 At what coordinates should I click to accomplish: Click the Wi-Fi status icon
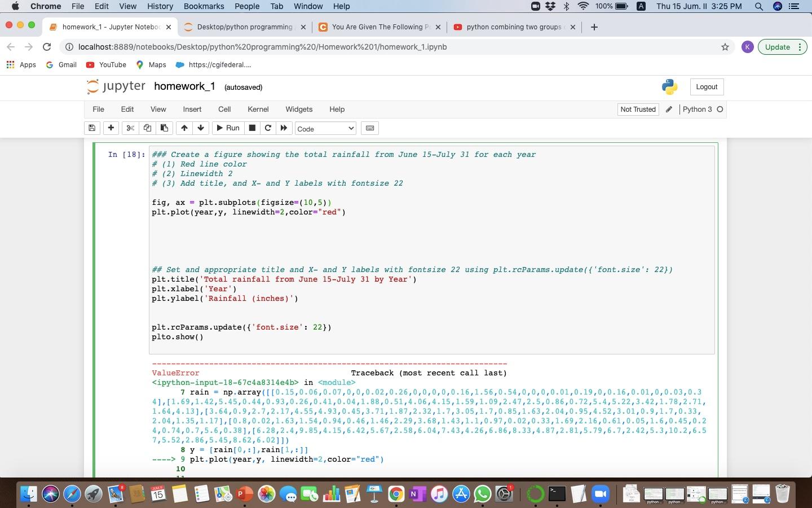(x=584, y=6)
